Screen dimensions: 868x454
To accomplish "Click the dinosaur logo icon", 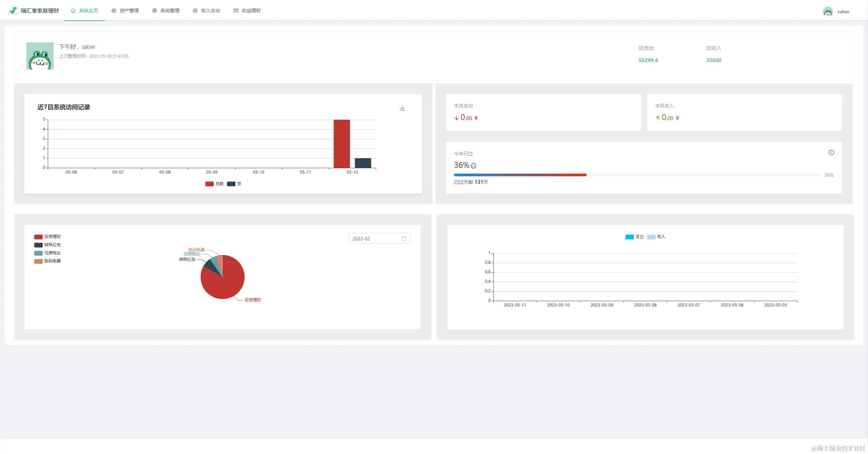I will pyautogui.click(x=13, y=11).
